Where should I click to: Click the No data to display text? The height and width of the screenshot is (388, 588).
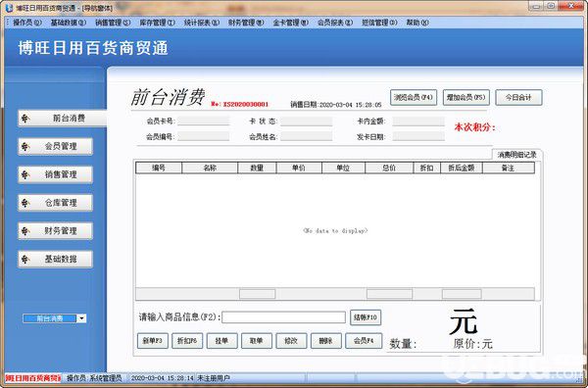pos(335,231)
